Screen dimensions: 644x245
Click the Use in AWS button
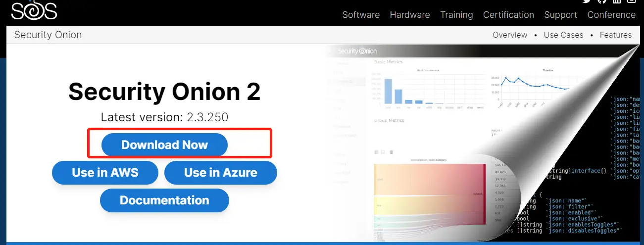[x=105, y=172]
